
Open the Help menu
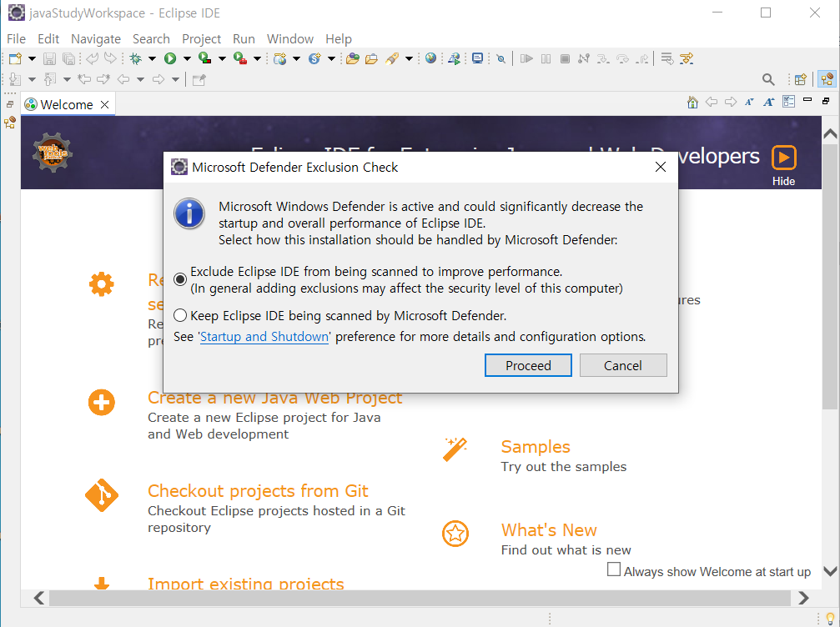(x=338, y=39)
